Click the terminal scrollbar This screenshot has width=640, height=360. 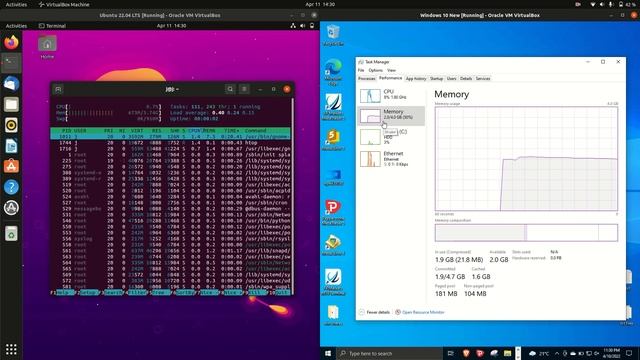292,195
